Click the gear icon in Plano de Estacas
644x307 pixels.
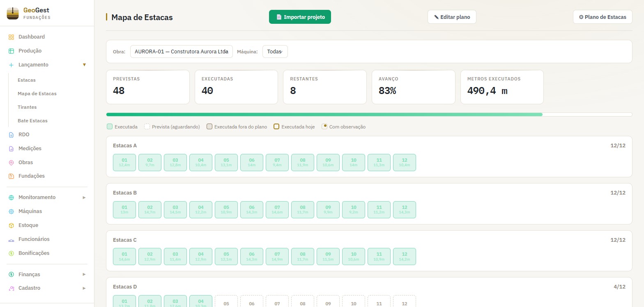coord(581,17)
